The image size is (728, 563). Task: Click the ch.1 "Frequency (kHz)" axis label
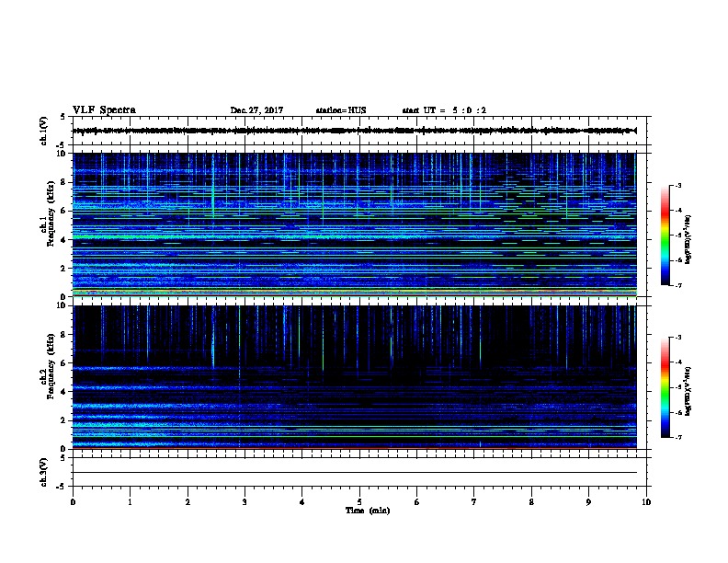click(51, 213)
